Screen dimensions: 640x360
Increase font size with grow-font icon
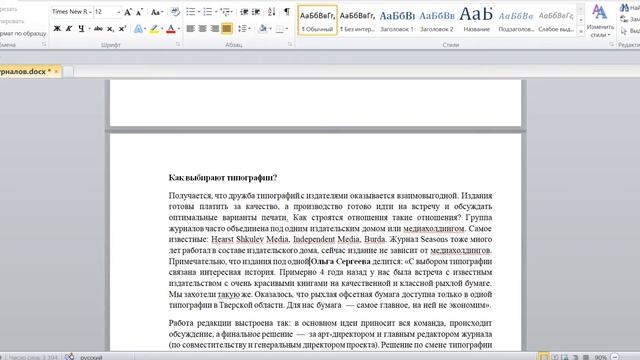[128, 12]
